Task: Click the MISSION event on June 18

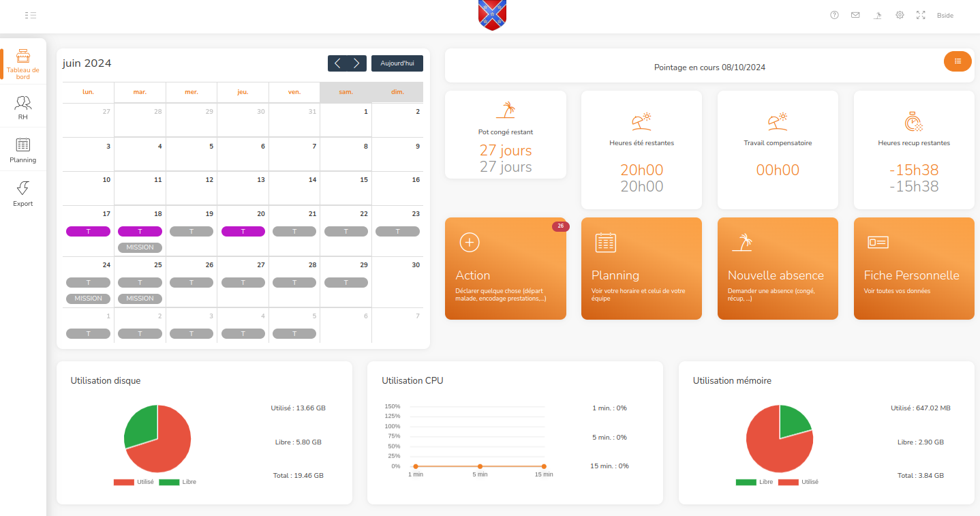Action: tap(140, 247)
